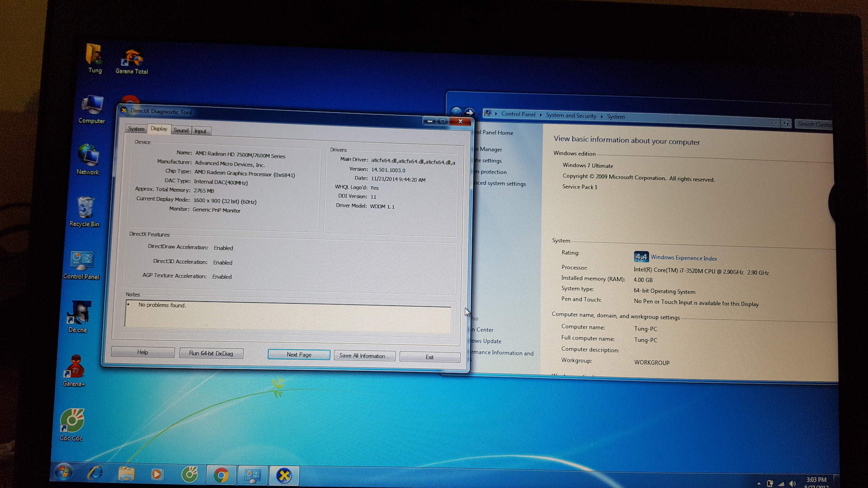Click the volume speaker tray icon
Image resolution: width=868 pixels, height=488 pixels.
(x=793, y=483)
